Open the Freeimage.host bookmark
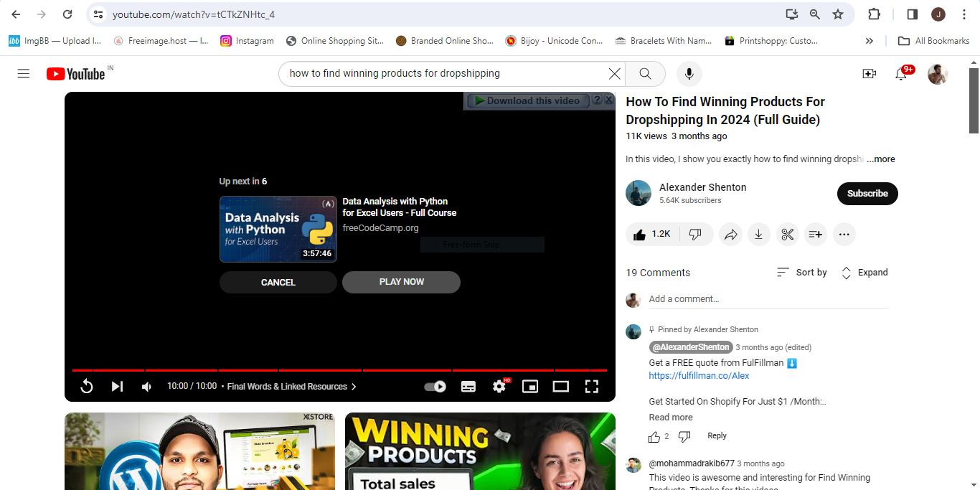980x490 pixels. (161, 41)
